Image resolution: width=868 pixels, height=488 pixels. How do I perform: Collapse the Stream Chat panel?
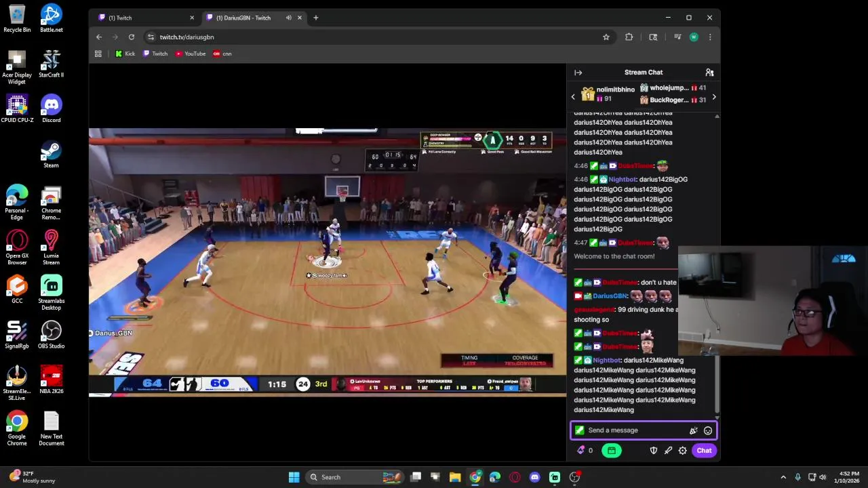click(x=578, y=73)
